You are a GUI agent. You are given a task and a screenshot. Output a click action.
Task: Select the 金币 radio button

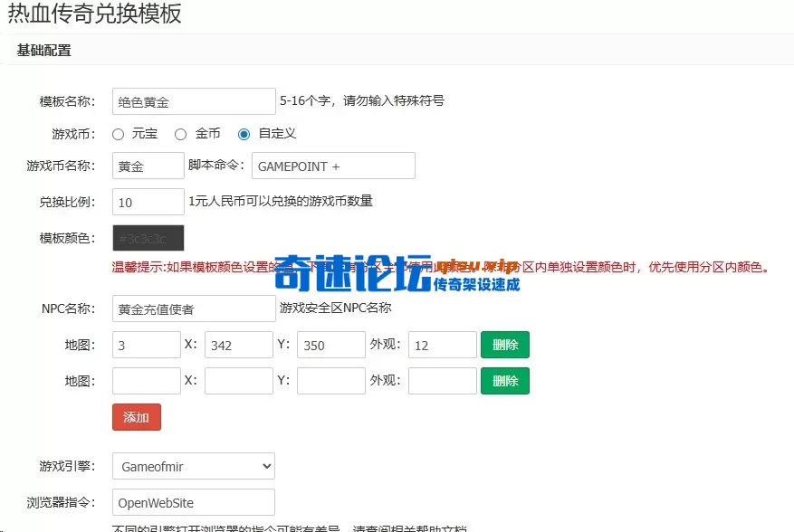coord(180,134)
